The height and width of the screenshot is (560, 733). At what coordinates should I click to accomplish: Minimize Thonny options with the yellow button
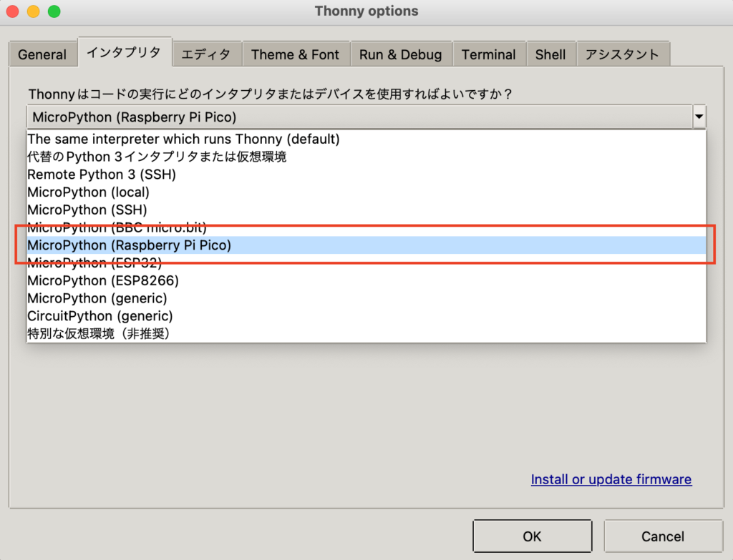(33, 11)
